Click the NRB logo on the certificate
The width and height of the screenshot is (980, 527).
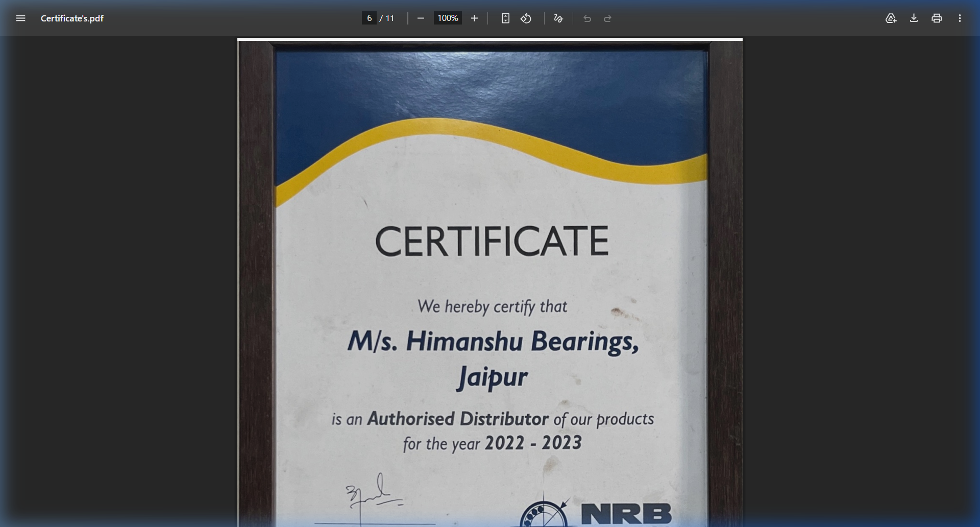[x=596, y=511]
